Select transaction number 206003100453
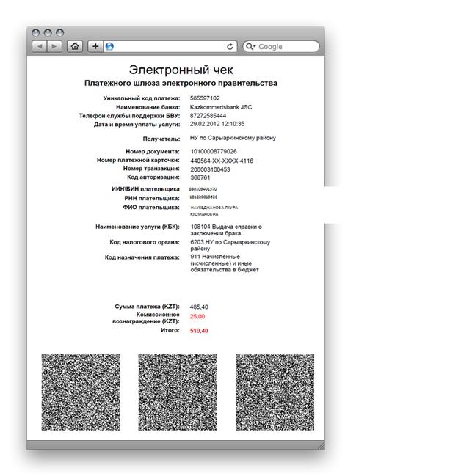The image size is (472, 476). click(210, 169)
